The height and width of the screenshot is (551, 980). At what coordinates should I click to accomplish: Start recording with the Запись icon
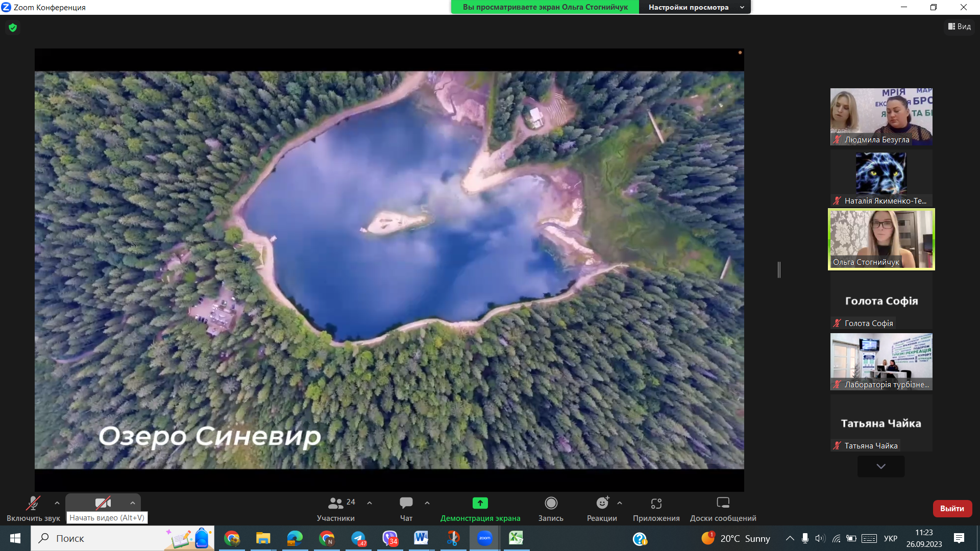point(551,504)
